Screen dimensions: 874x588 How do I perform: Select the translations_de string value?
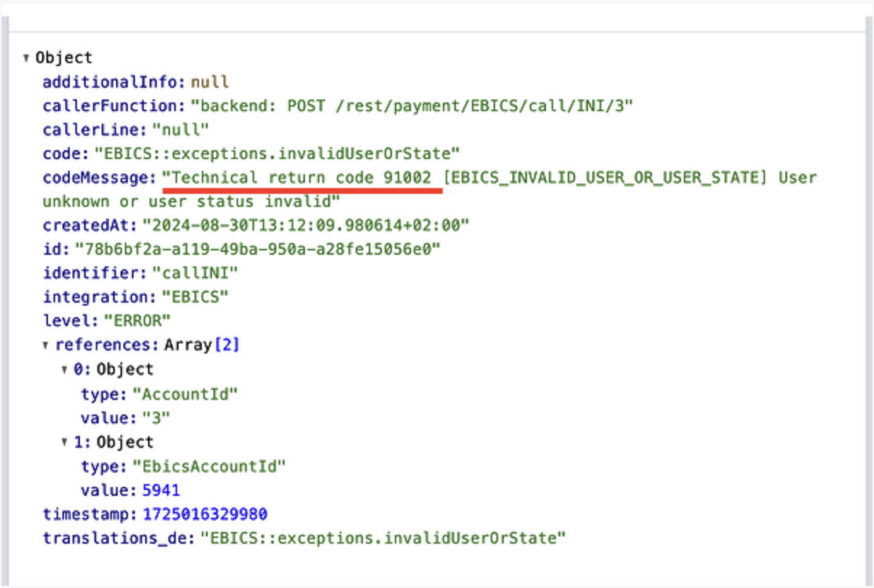point(383,538)
